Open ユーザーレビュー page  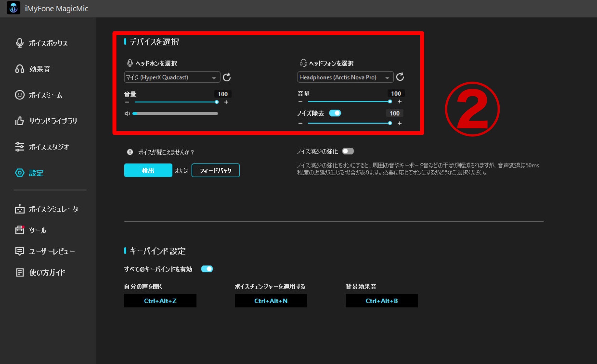[52, 251]
